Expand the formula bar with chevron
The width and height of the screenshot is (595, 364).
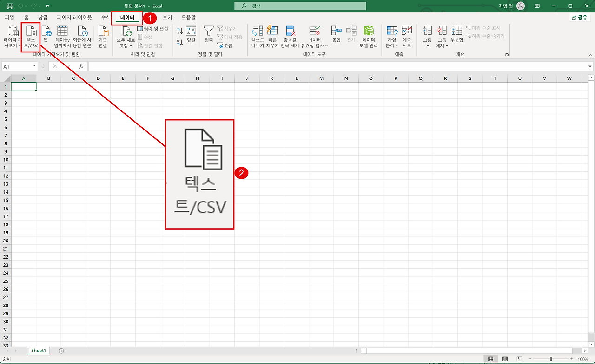[x=590, y=66]
